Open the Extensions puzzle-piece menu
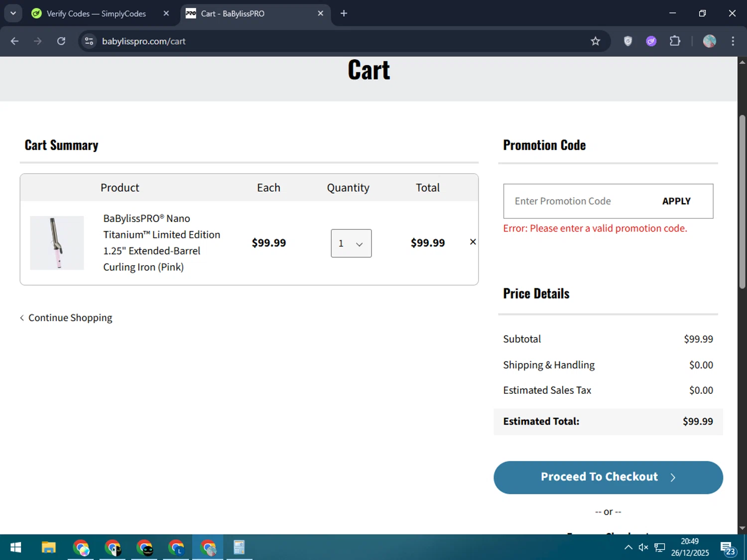The height and width of the screenshot is (560, 747). 675,41
